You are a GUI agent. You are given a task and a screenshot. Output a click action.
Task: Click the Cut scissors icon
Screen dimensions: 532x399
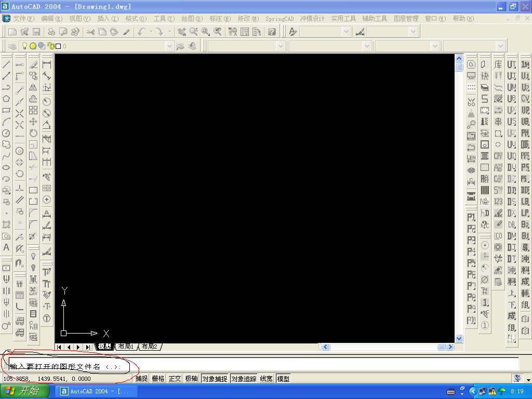90,32
